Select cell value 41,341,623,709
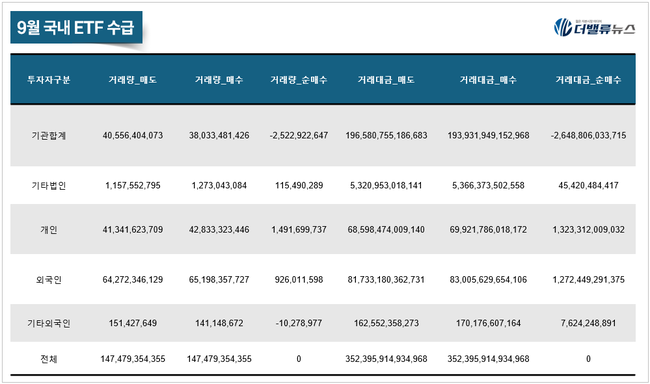 pos(133,229)
